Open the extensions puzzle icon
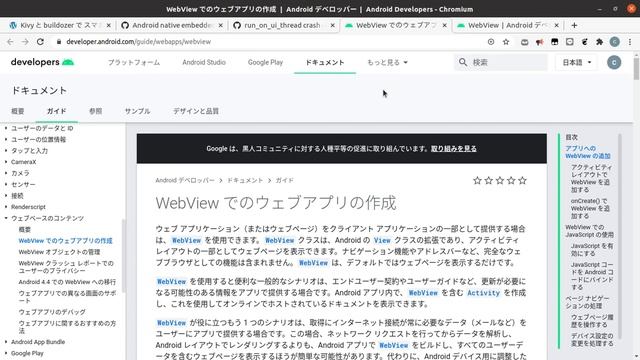 600,42
